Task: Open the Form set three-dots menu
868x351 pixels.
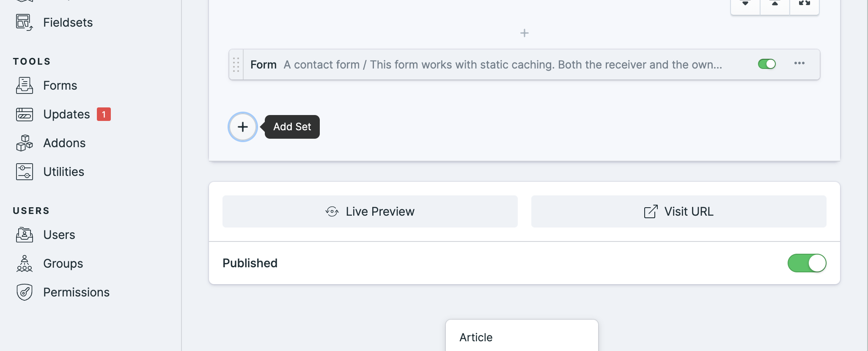Action: pyautogui.click(x=799, y=63)
